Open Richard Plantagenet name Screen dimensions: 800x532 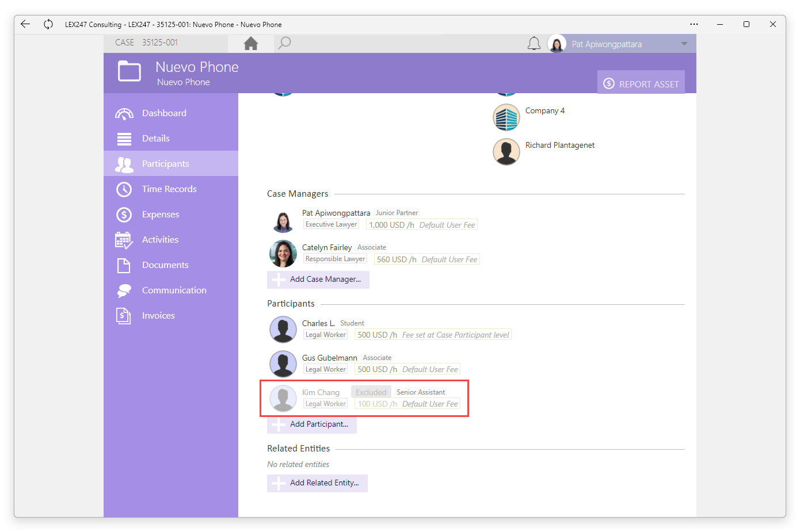tap(560, 145)
